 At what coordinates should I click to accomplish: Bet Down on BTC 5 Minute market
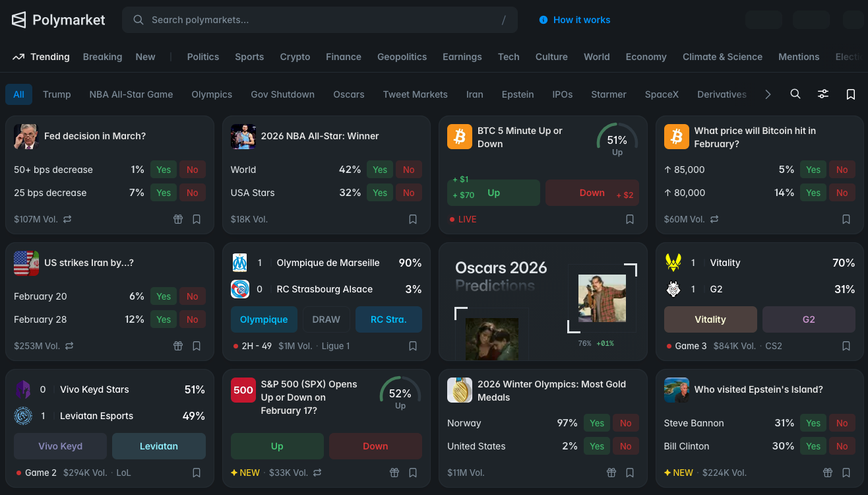[x=592, y=193]
